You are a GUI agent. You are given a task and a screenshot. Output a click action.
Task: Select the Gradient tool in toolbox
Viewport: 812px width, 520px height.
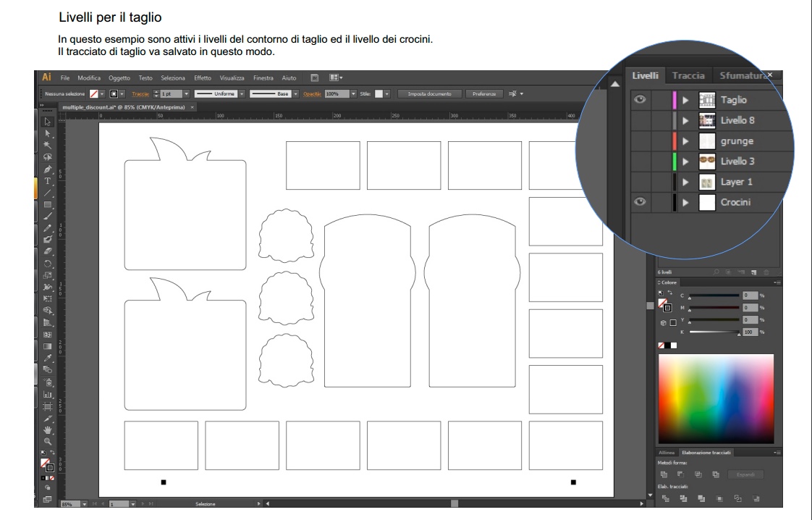point(48,346)
